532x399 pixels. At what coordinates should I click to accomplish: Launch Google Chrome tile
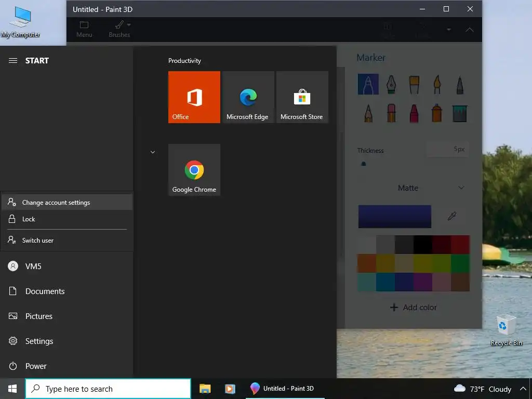click(194, 170)
